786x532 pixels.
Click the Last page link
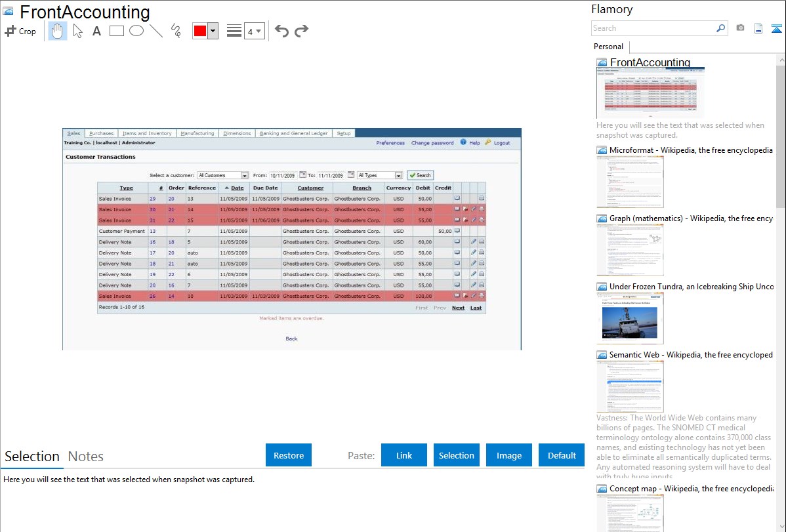click(x=476, y=308)
